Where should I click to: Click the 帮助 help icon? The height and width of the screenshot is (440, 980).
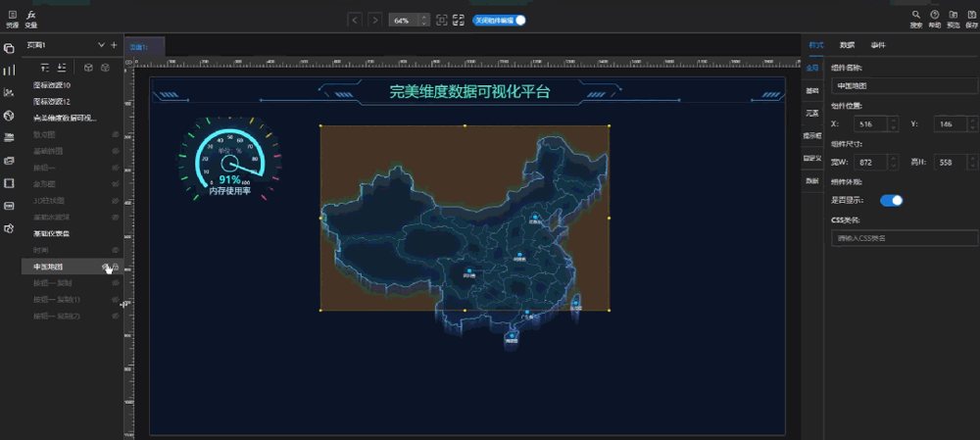click(x=934, y=19)
